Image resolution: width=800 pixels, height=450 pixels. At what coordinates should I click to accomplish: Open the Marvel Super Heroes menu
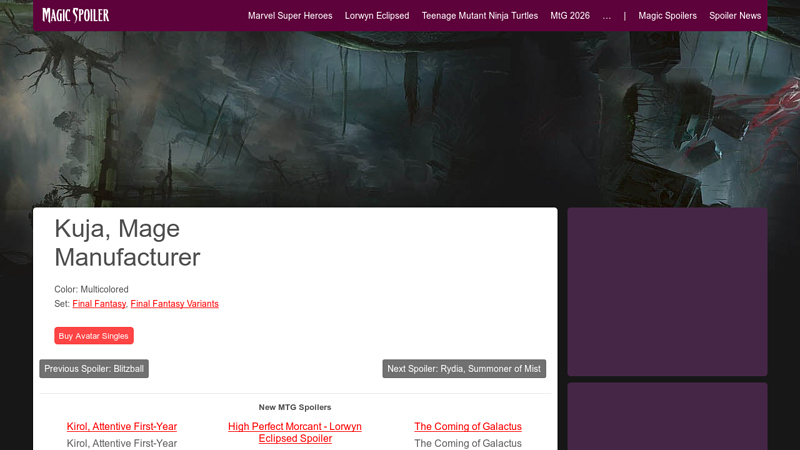click(290, 16)
